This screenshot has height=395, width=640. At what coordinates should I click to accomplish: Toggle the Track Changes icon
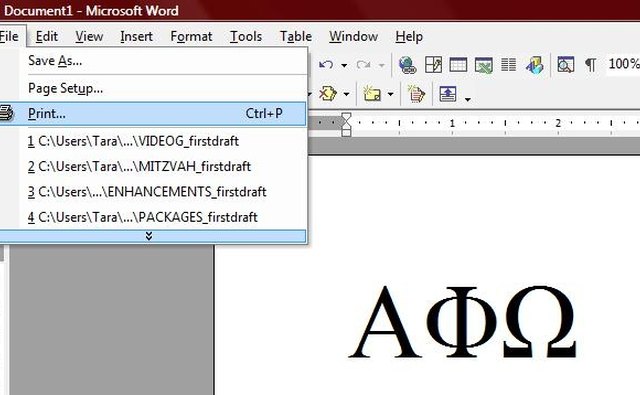[416, 93]
